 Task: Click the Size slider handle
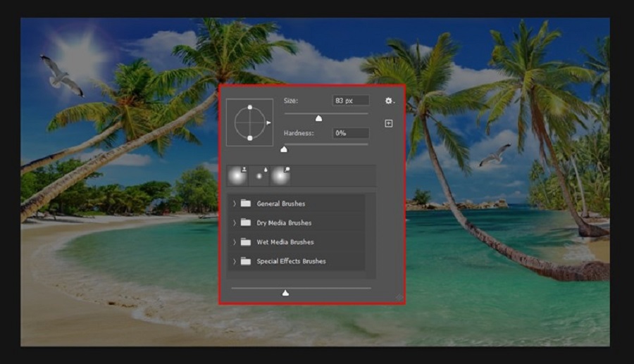coord(318,118)
